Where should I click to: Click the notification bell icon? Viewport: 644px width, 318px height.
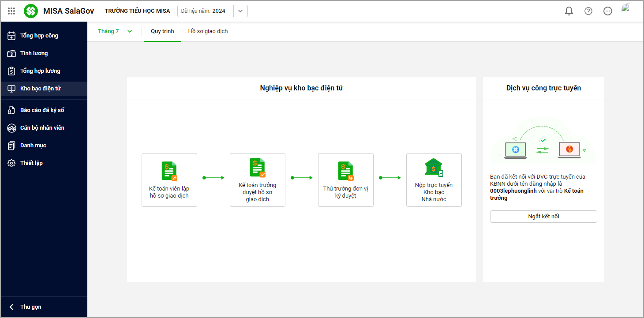(x=569, y=11)
